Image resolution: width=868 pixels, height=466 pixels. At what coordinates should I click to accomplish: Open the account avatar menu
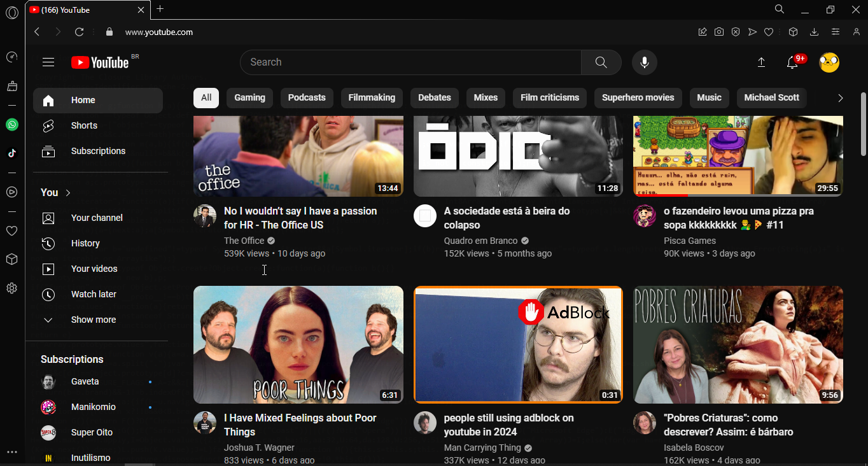tap(829, 62)
